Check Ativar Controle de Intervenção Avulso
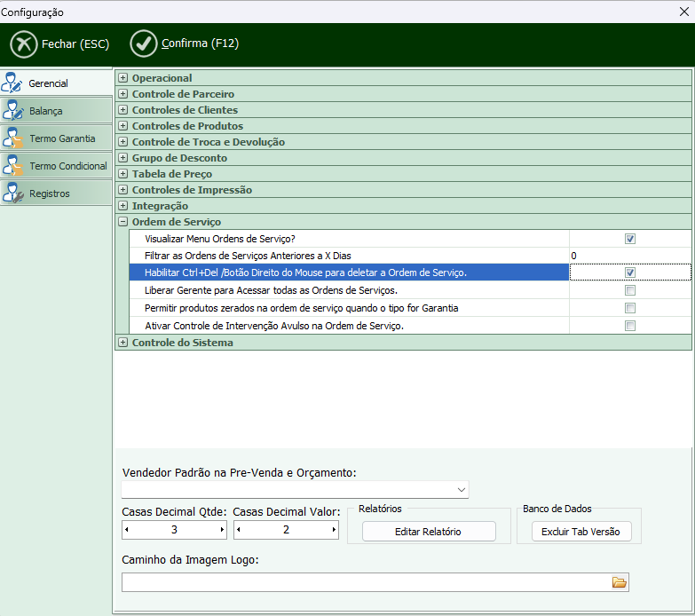The image size is (695, 616). [x=630, y=326]
